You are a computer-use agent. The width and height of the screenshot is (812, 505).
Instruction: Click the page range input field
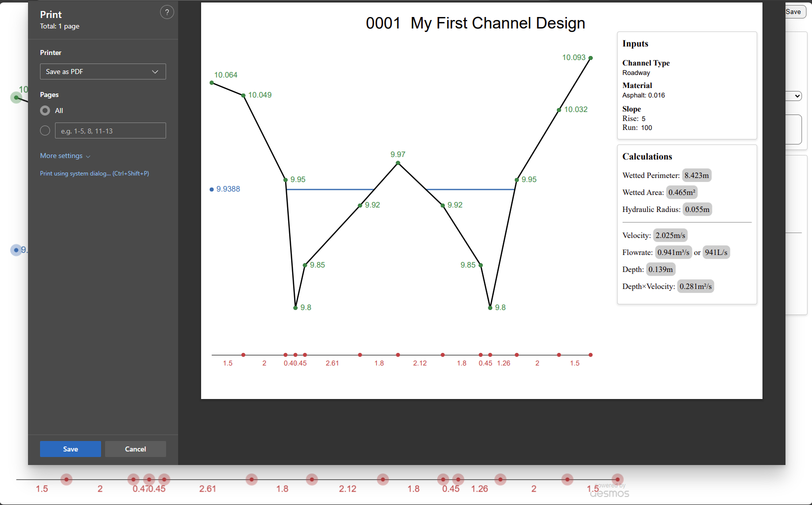[110, 130]
